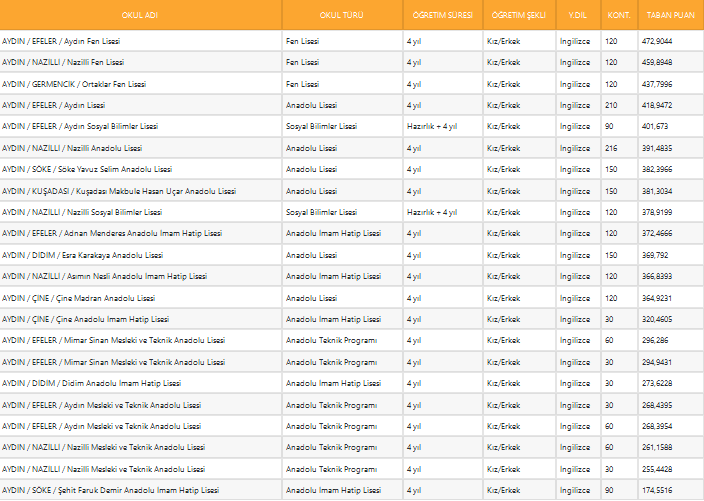Click the base score 174,5516 cell
Viewport: 704px width, 501px height.
657,490
